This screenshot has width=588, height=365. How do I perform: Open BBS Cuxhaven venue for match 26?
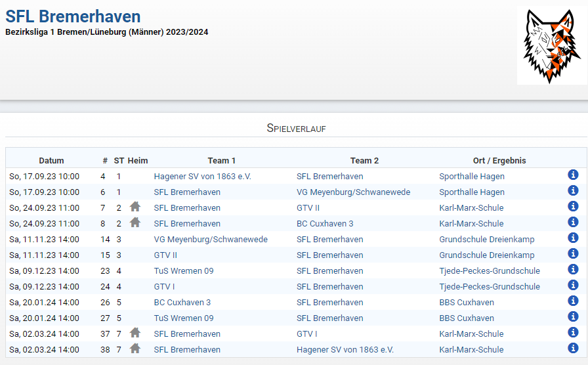coord(467,303)
